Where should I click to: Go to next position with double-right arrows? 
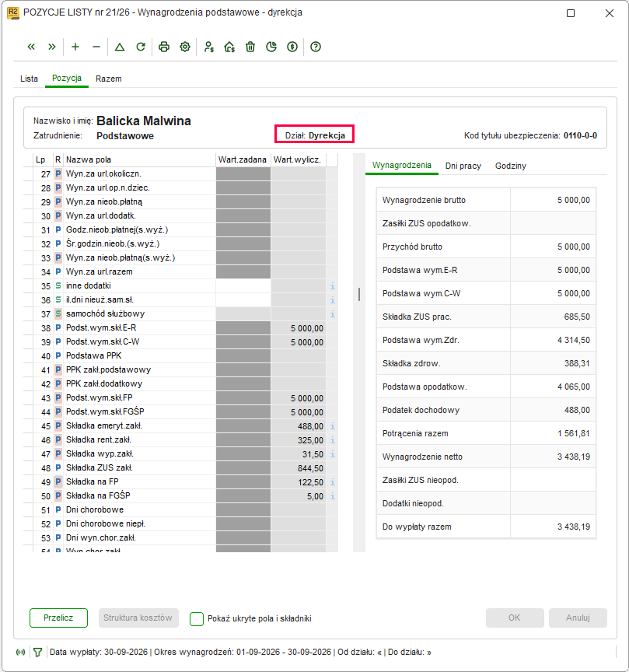52,47
